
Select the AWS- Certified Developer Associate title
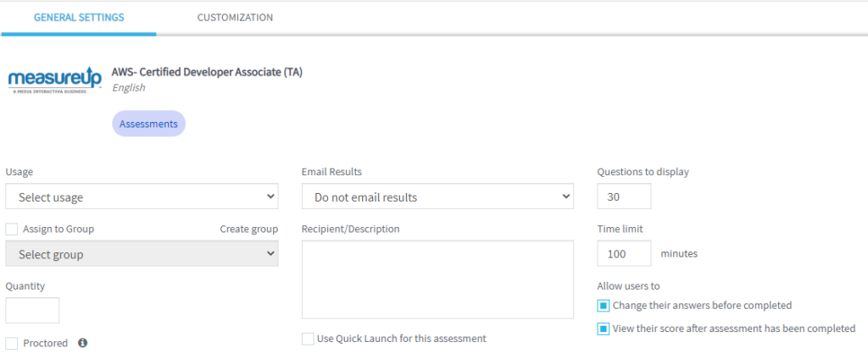(x=207, y=73)
